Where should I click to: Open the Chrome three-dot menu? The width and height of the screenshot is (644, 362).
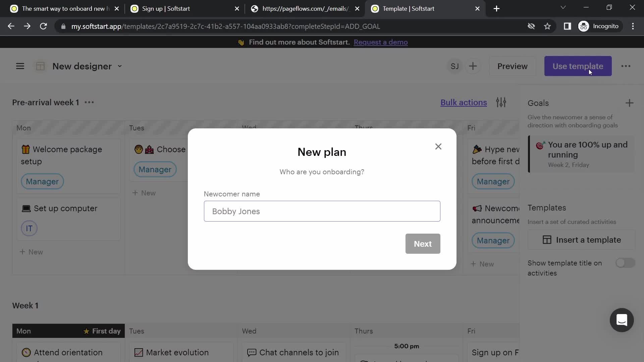click(x=633, y=26)
